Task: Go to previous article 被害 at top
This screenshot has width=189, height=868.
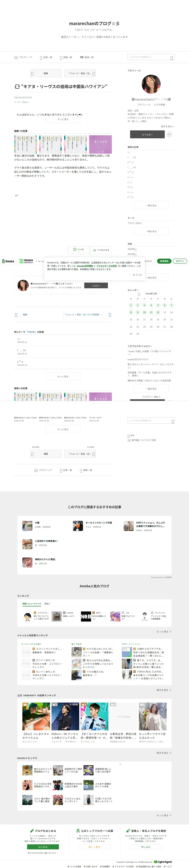Action: click(x=46, y=73)
